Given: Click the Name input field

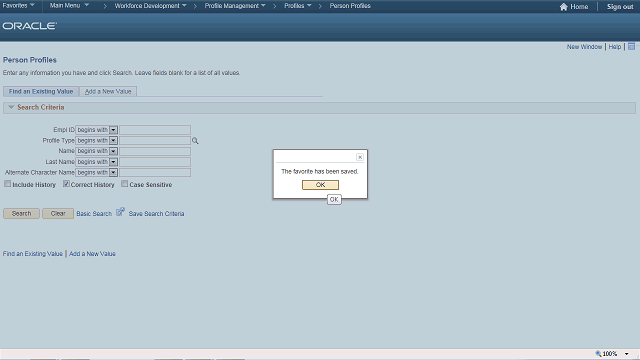Looking at the screenshot, I should click(155, 151).
